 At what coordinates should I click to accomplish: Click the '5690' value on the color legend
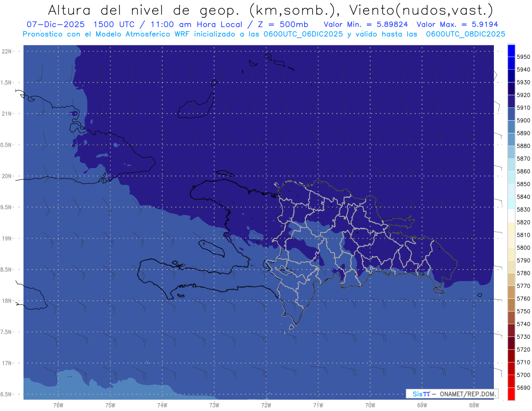click(x=523, y=388)
